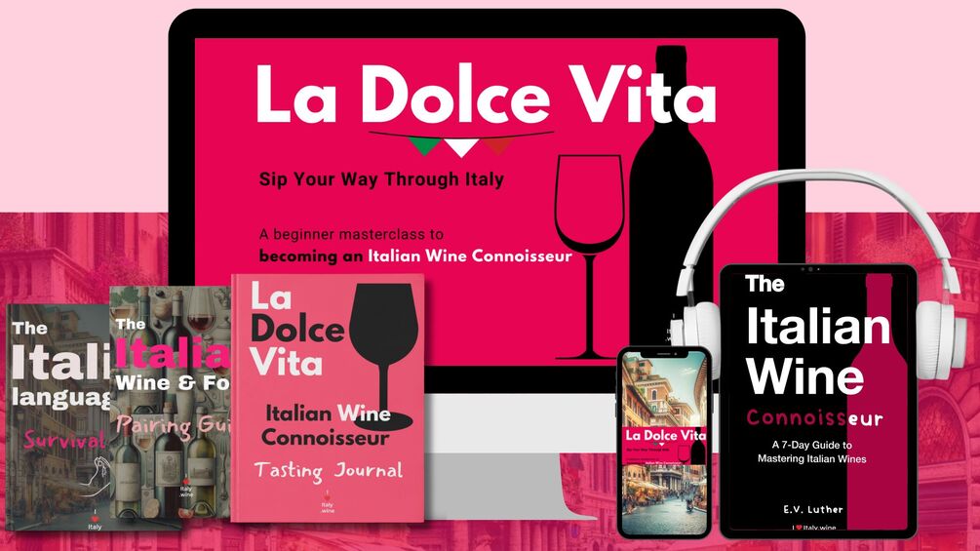Click A 7-Day Guide to Mastering subtitle
Screen dimensions: 980x551
(812, 452)
